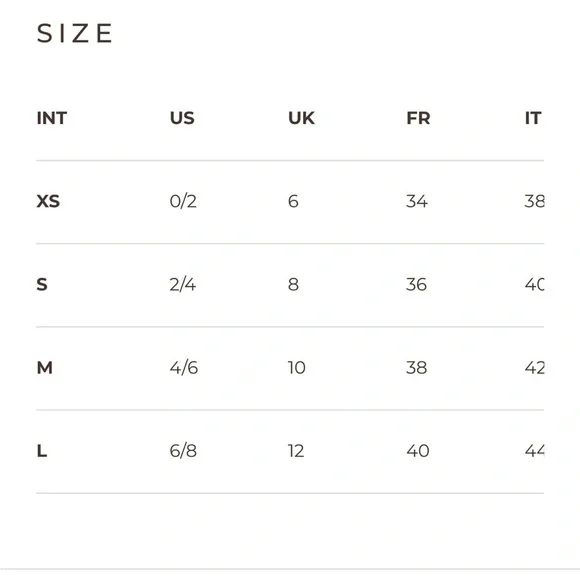Select the L row label
580x580 pixels.
coord(42,451)
